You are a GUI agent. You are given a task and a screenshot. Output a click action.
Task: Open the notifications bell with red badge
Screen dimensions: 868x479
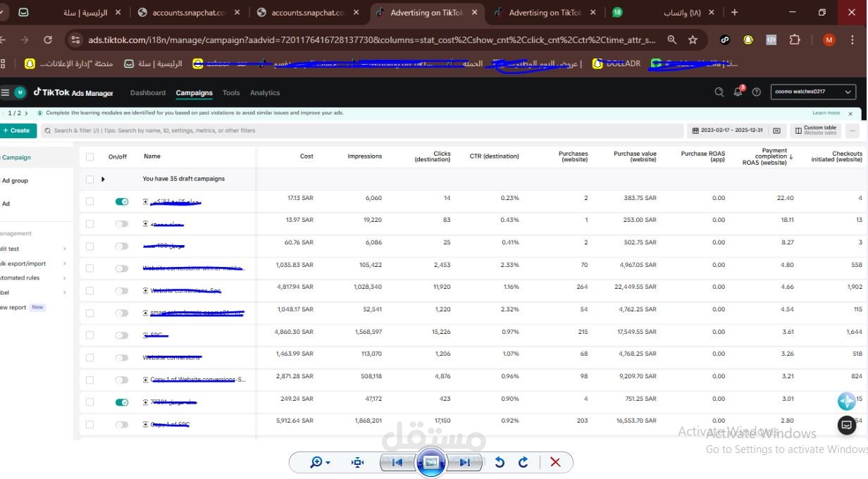(738, 92)
